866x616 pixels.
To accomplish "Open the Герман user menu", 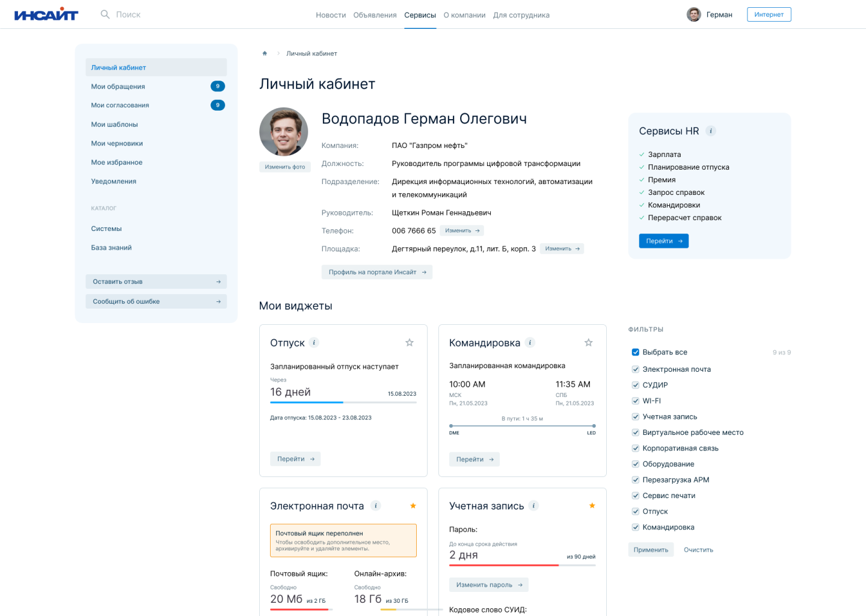I will click(710, 14).
